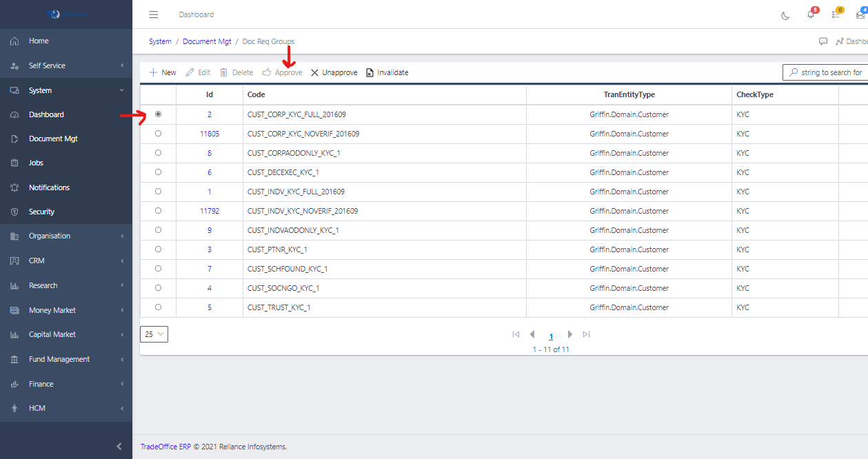Go to the last page icon
This screenshot has width=868, height=459.
(586, 334)
